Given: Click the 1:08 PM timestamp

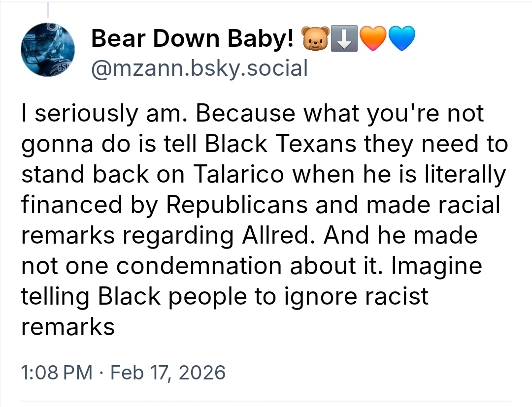Looking at the screenshot, I should click(57, 372).
